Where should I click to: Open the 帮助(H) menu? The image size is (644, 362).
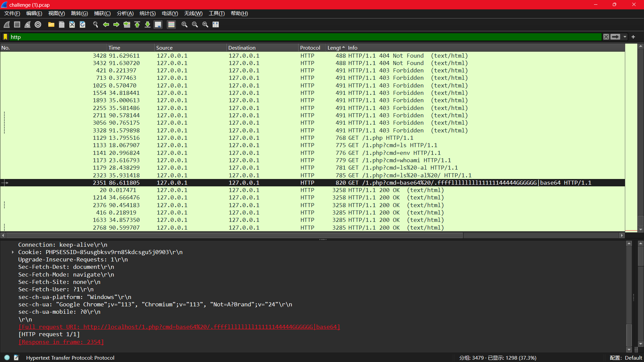(239, 13)
